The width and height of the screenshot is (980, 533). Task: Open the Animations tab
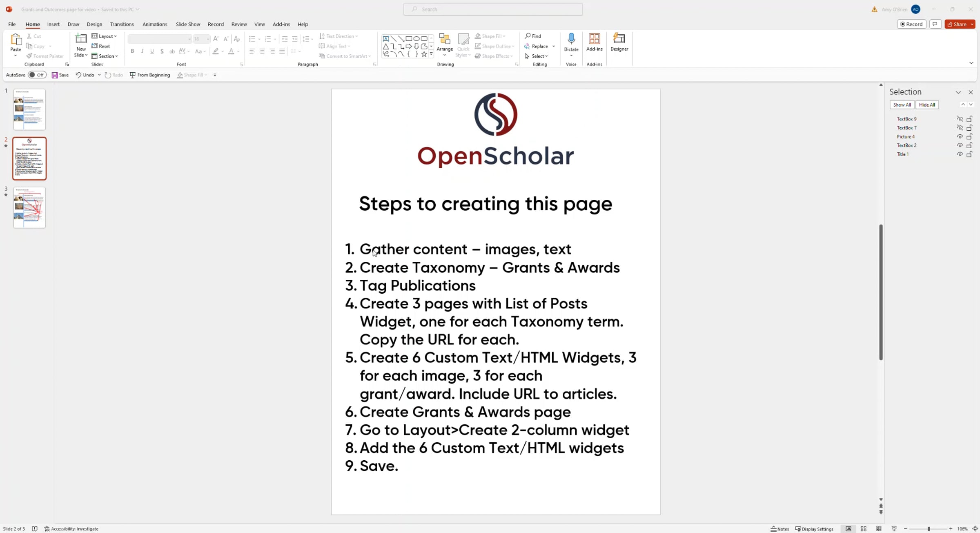155,24
